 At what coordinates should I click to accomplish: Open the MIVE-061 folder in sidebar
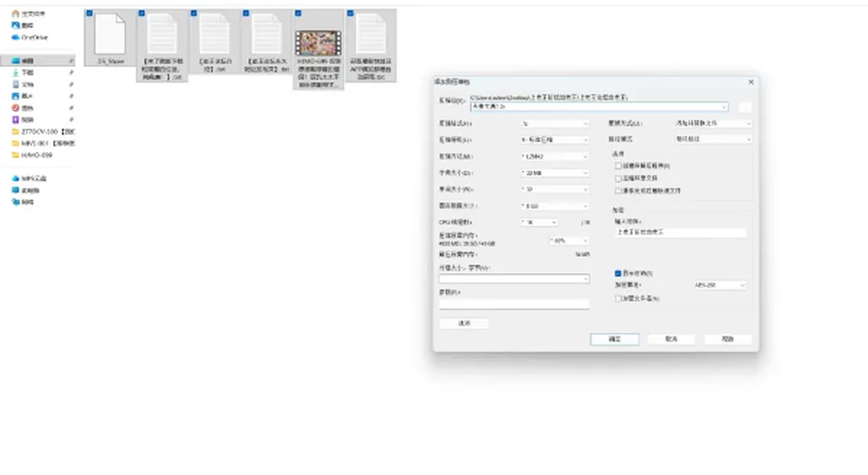pyautogui.click(x=43, y=143)
